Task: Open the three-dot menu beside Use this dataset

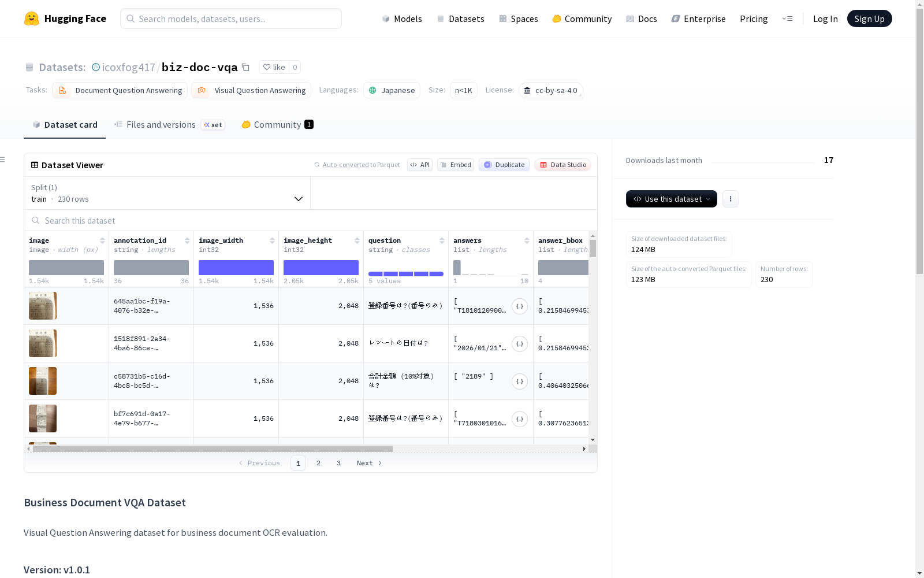Action: (x=731, y=199)
